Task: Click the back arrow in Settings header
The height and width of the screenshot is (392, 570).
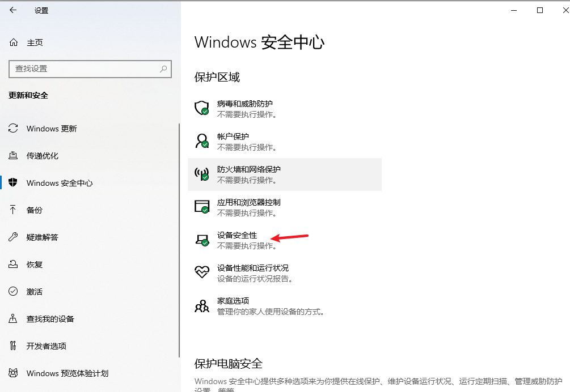Action: 13,10
